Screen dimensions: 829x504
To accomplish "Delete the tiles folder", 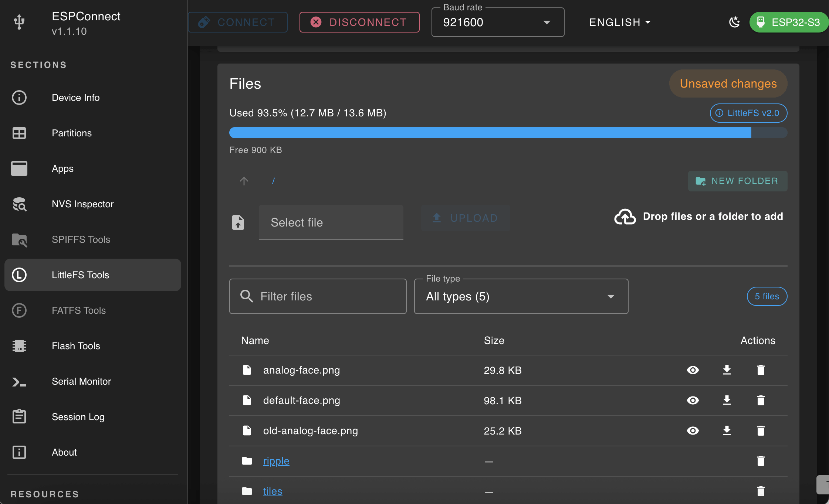I will pyautogui.click(x=761, y=491).
